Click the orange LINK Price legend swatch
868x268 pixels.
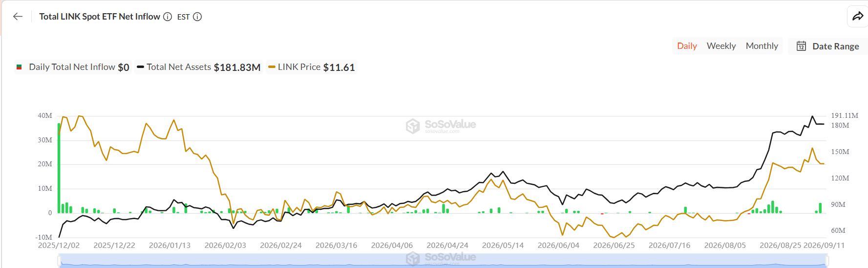point(272,67)
